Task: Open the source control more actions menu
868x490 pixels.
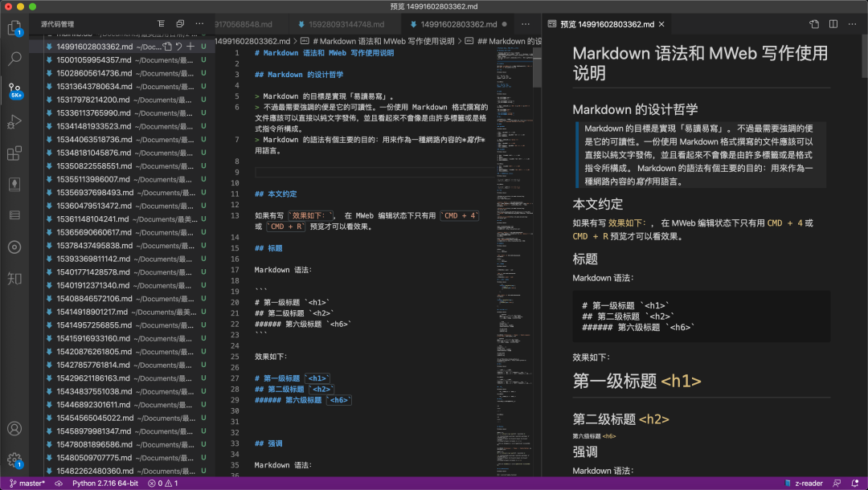Action: [x=199, y=23]
